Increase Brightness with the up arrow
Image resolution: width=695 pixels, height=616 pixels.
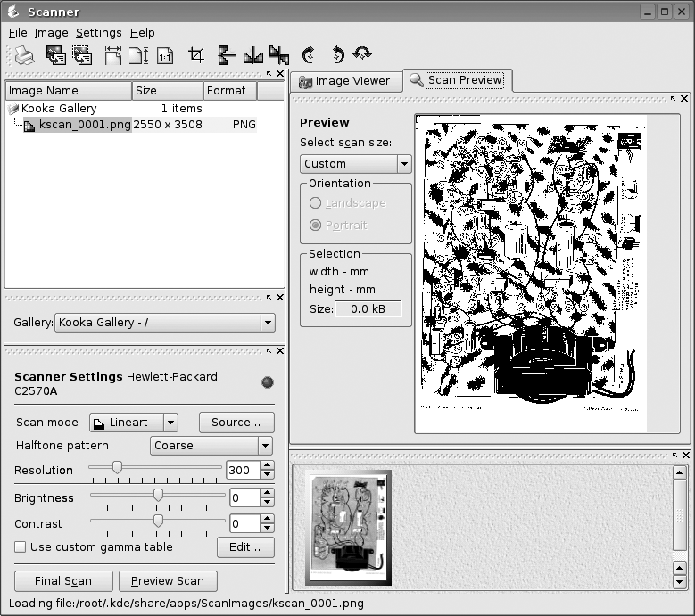click(x=267, y=492)
